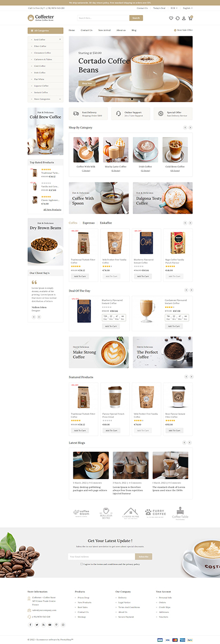Open the English language dropdown
The image size is (220, 644).
(187, 8)
